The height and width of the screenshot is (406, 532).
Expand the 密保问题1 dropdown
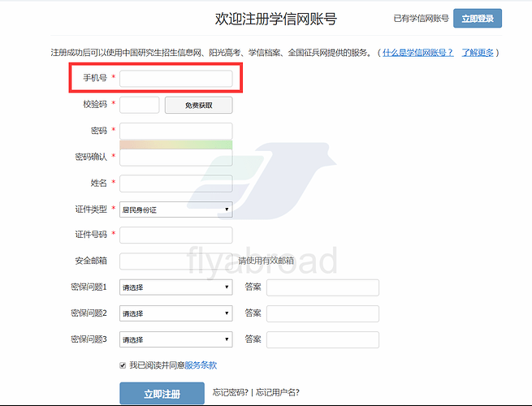pyautogui.click(x=176, y=287)
